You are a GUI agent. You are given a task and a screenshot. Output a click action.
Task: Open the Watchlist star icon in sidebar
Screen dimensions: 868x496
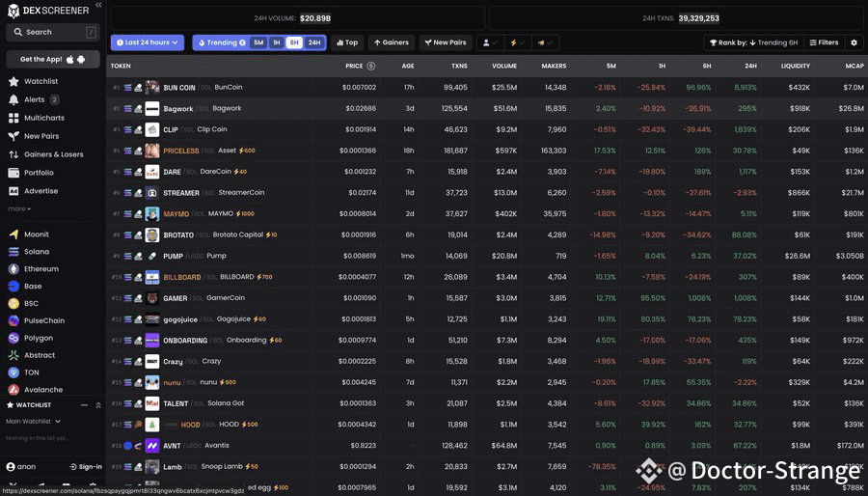pos(14,81)
